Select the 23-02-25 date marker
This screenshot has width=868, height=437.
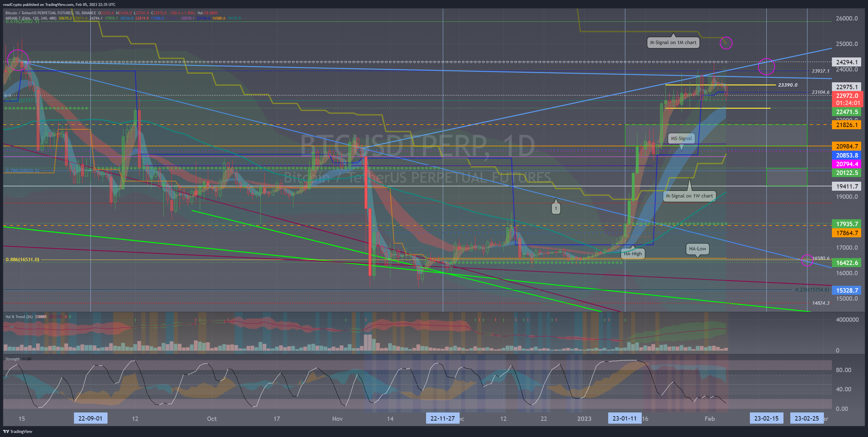pyautogui.click(x=807, y=418)
